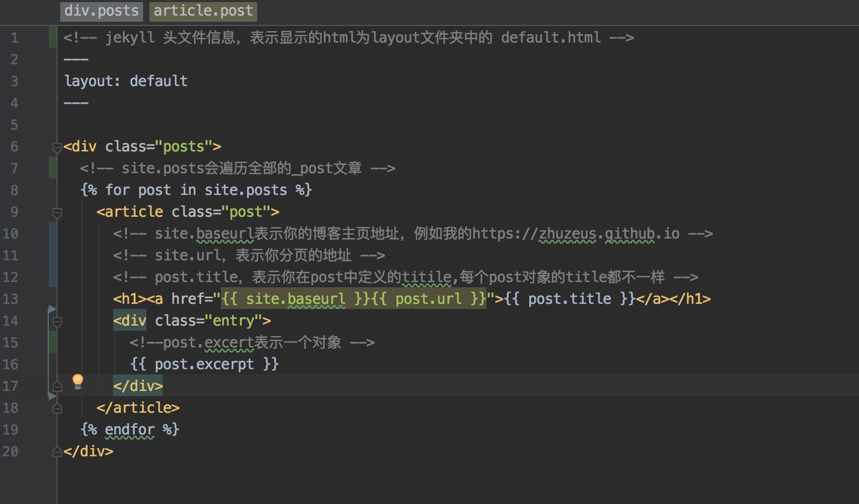Click fold end marker on line 20
The width and height of the screenshot is (859, 504).
pos(57,452)
